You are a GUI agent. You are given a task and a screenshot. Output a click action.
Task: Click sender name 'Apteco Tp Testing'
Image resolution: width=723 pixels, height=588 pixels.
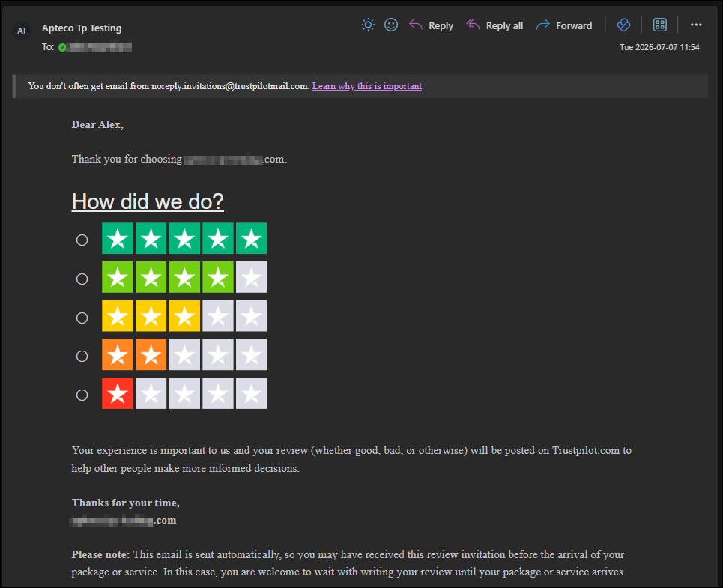(x=82, y=28)
